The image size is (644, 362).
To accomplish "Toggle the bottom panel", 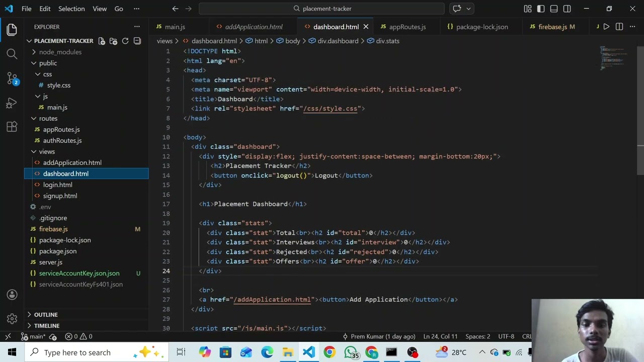I will 554,9.
